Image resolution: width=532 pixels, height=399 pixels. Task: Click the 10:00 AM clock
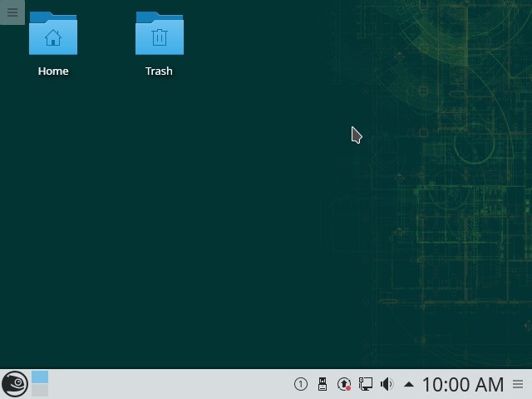[x=462, y=384]
